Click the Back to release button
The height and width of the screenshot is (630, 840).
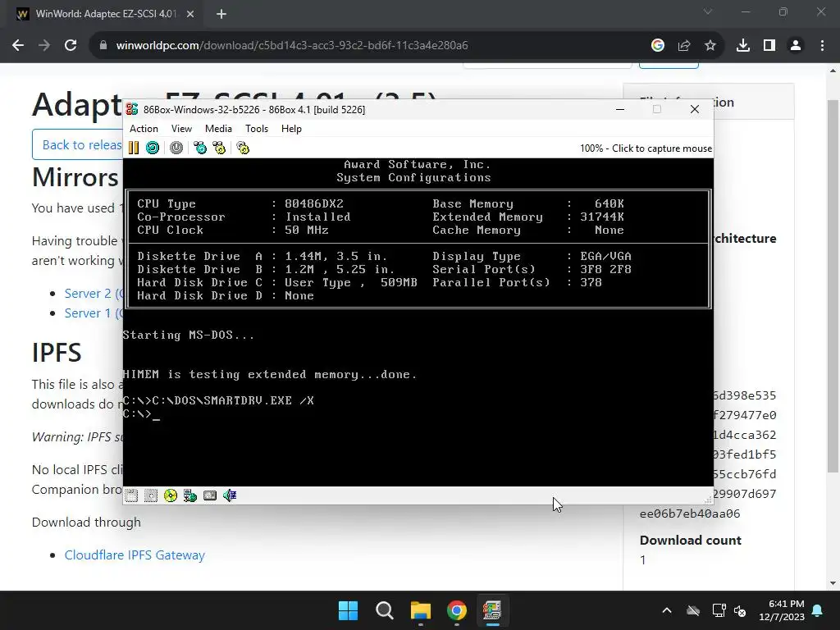coord(77,144)
